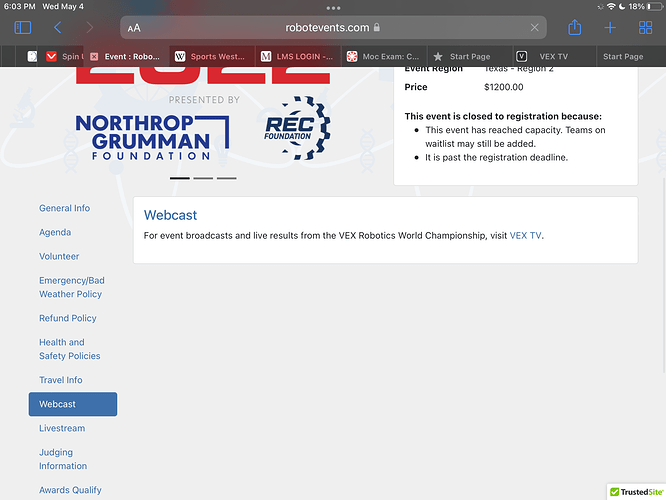Switch to the VEX TV tab

click(x=554, y=56)
